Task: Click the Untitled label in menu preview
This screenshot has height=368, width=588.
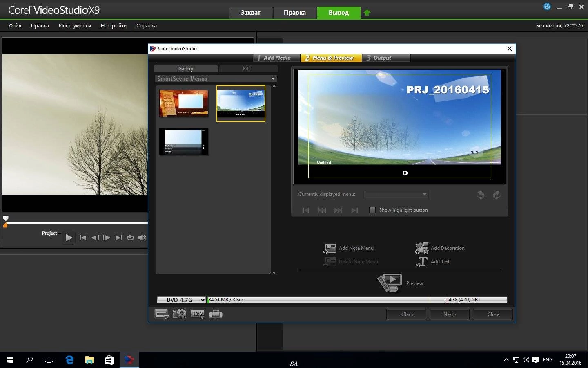Action: [324, 162]
